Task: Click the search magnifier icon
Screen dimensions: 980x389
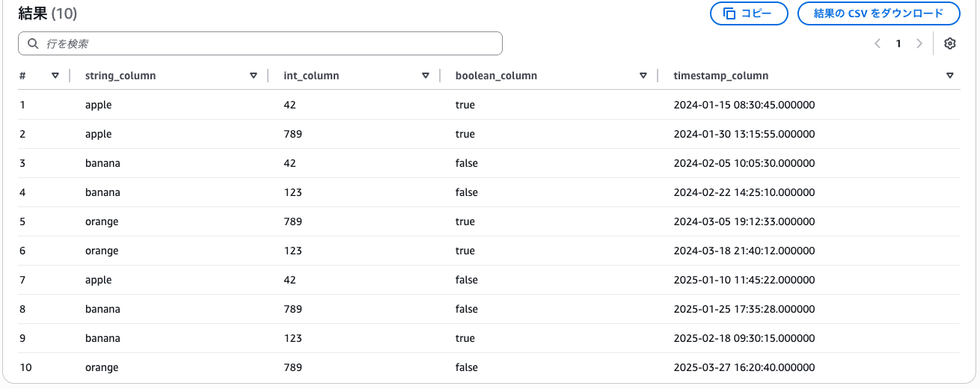Action: 33,43
